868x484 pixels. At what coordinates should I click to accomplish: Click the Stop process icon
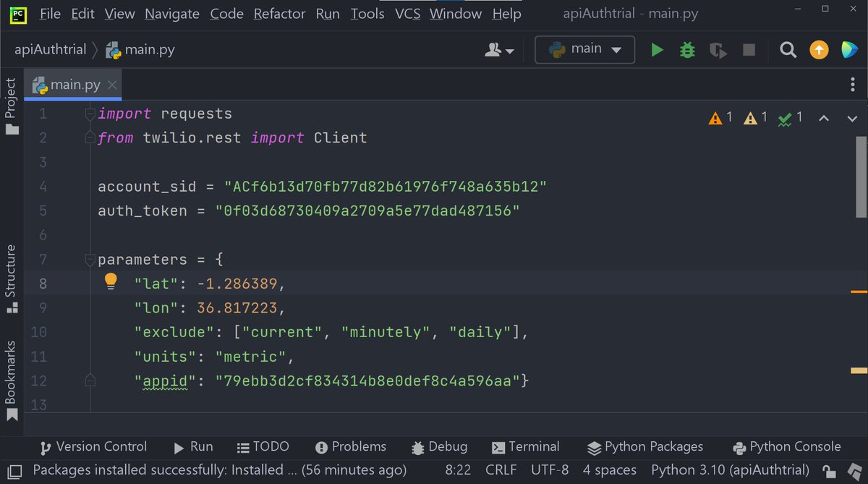pyautogui.click(x=749, y=50)
